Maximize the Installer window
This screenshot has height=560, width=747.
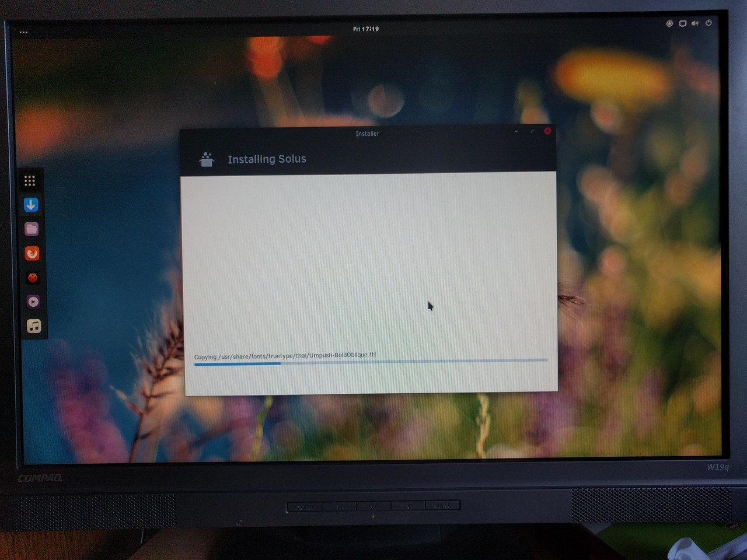point(532,132)
